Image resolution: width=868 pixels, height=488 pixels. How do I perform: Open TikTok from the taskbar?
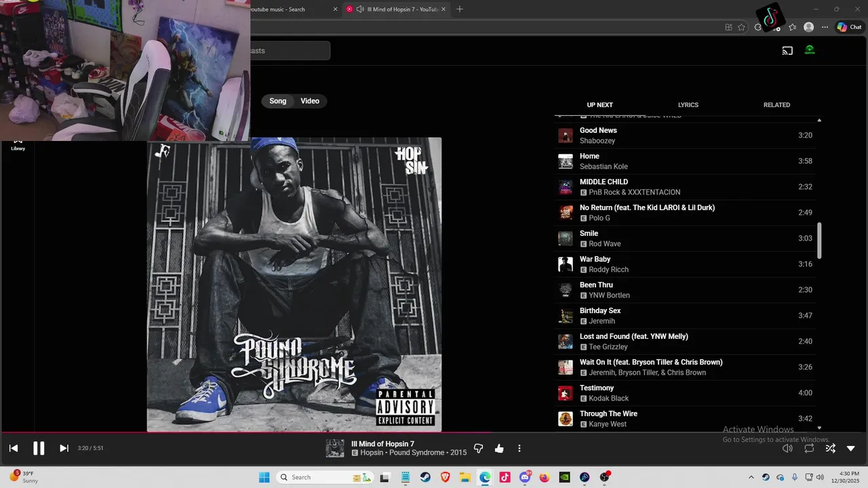tap(505, 477)
